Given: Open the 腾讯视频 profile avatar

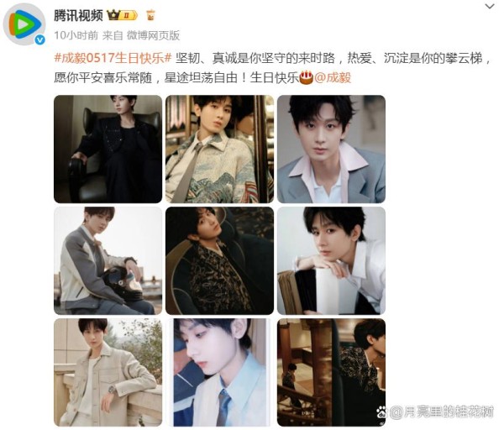Looking at the screenshot, I should pyautogui.click(x=24, y=24).
